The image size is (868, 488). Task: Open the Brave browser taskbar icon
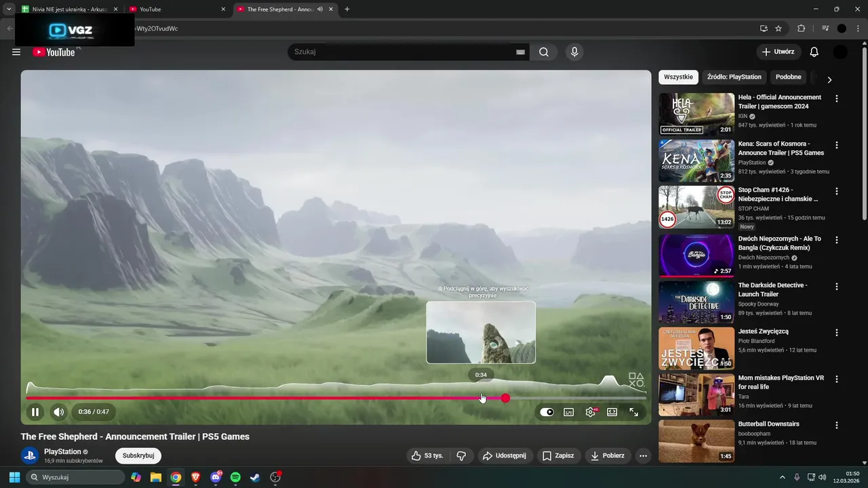195,477
